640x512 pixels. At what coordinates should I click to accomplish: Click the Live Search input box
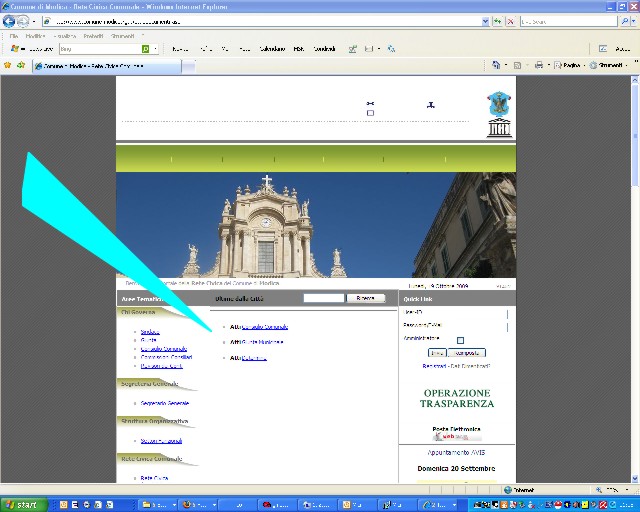tap(569, 21)
